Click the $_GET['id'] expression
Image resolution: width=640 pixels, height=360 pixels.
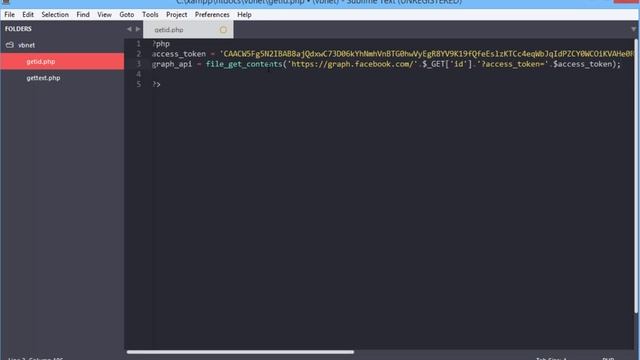(x=447, y=64)
